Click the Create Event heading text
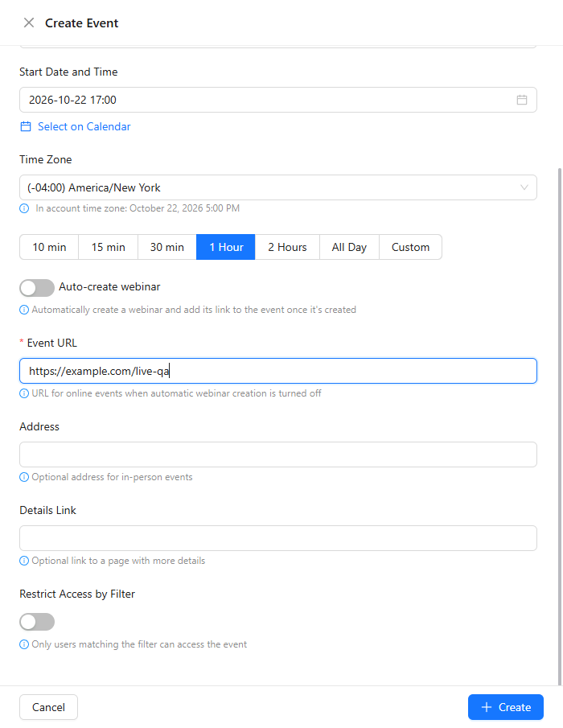 click(82, 23)
